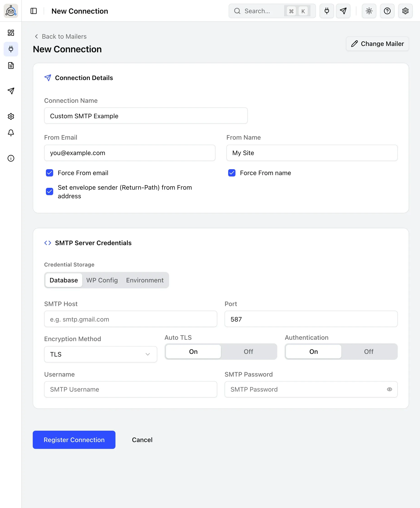Select Database credential storage tab
420x508 pixels.
(64, 280)
